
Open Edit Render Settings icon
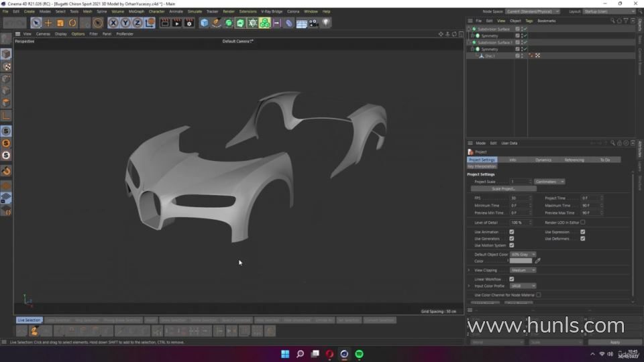pyautogui.click(x=189, y=23)
